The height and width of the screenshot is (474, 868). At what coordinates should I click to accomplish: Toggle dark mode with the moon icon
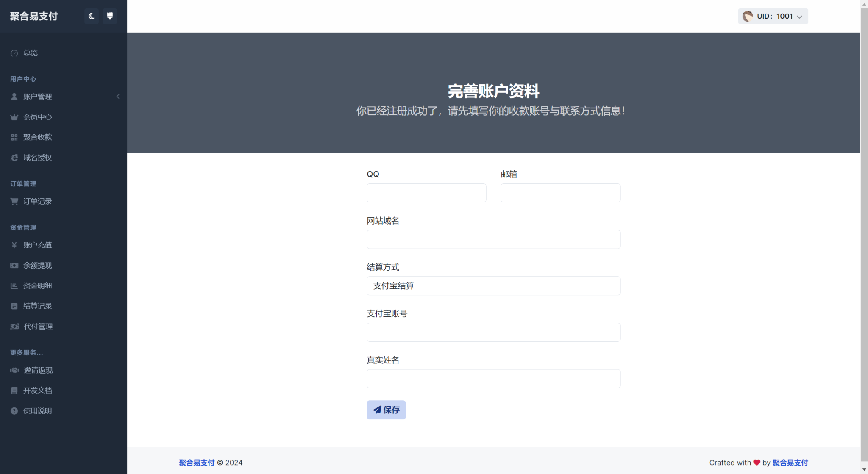pos(92,16)
